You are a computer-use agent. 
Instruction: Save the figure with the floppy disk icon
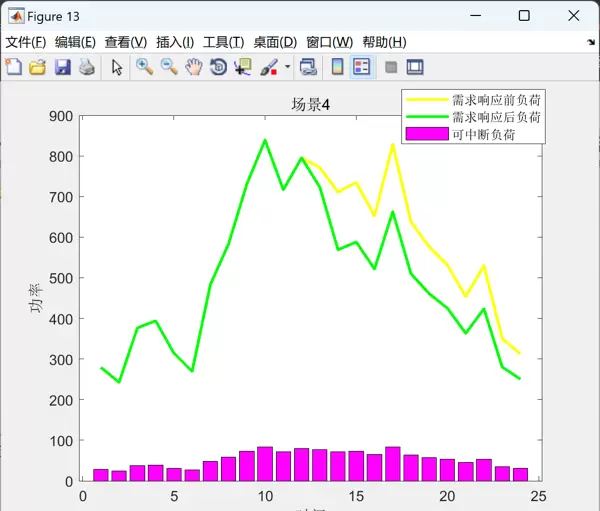coord(62,67)
